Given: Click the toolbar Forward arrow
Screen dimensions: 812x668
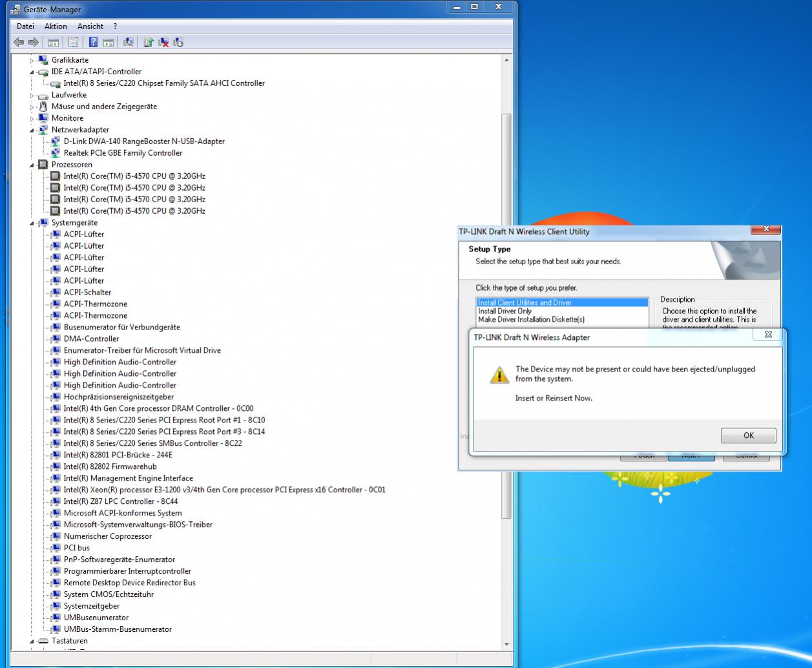Looking at the screenshot, I should point(33,43).
